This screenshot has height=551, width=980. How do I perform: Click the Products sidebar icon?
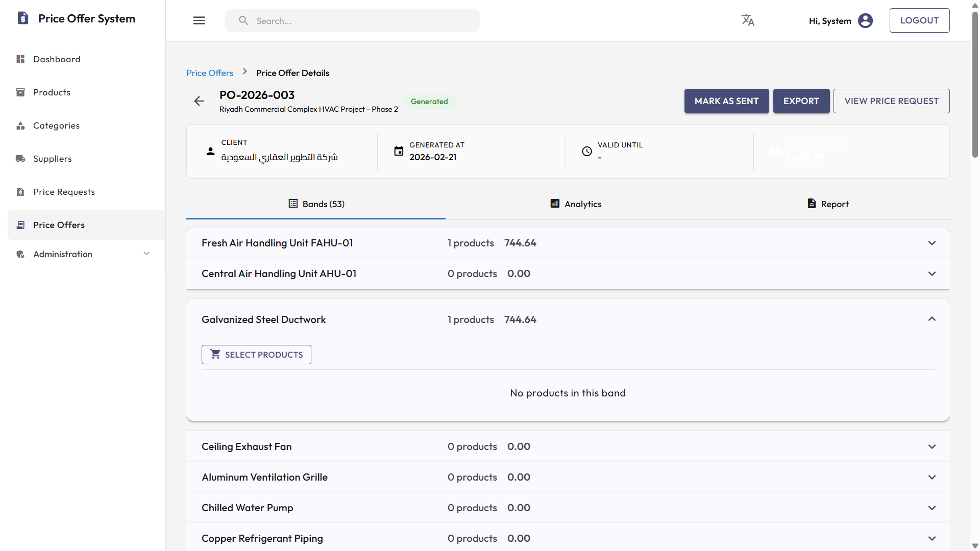coord(20,92)
